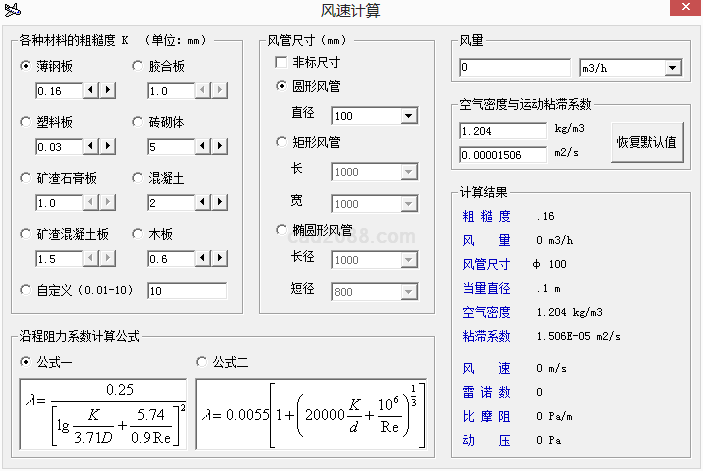This screenshot has width=703, height=471.
Task: Click the viscosity 0.00001506 input field
Action: [x=503, y=154]
